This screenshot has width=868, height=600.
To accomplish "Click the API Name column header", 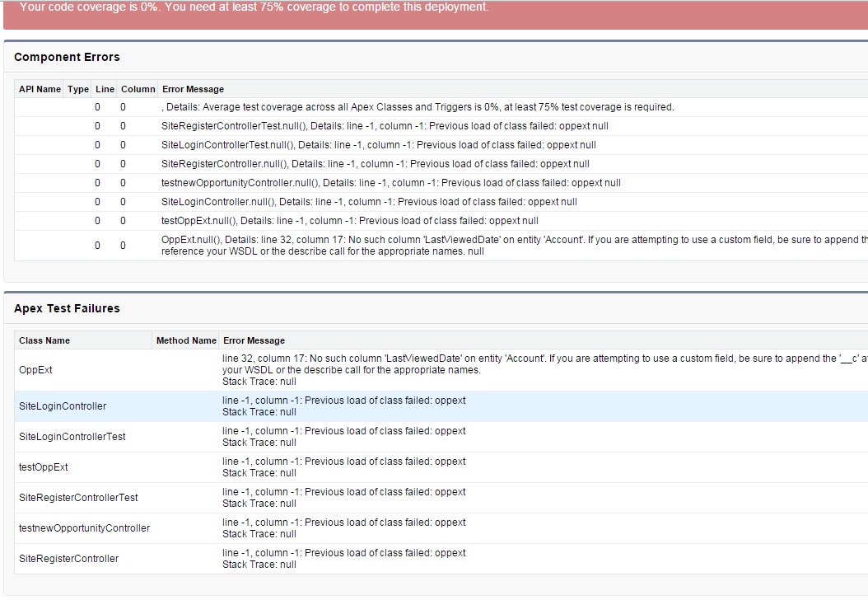I will click(x=40, y=89).
